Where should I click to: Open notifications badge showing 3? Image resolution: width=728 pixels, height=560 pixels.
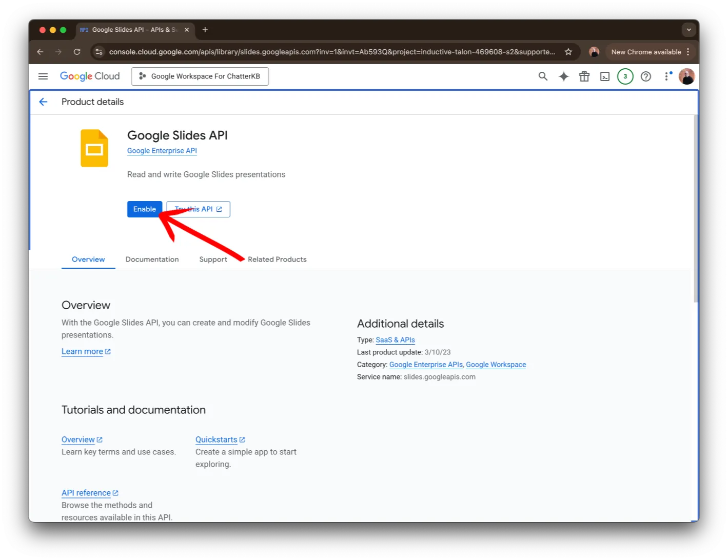tap(625, 76)
